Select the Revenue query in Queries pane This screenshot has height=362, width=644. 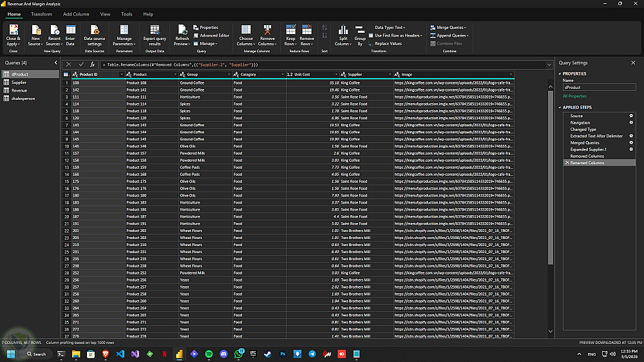point(19,91)
